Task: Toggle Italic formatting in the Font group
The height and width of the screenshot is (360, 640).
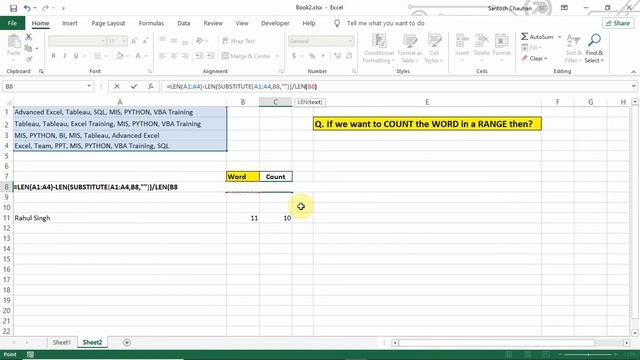Action: [64, 56]
